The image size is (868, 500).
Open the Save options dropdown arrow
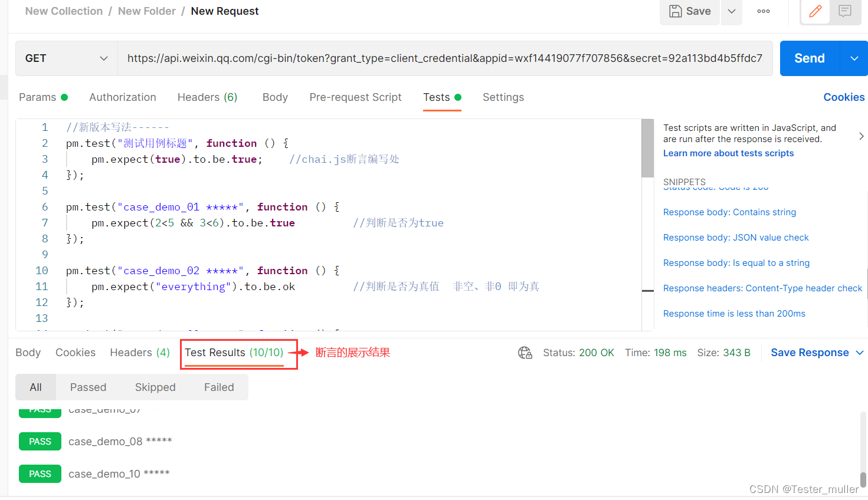click(732, 11)
